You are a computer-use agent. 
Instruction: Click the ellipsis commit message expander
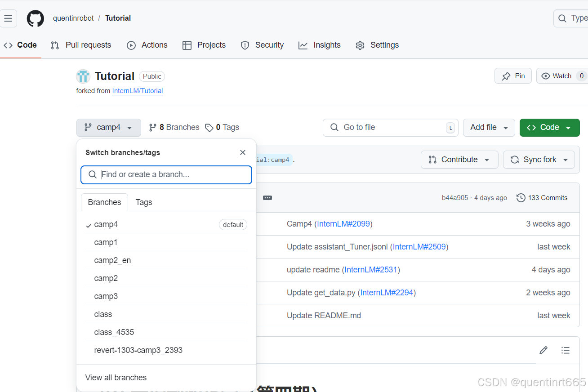267,198
